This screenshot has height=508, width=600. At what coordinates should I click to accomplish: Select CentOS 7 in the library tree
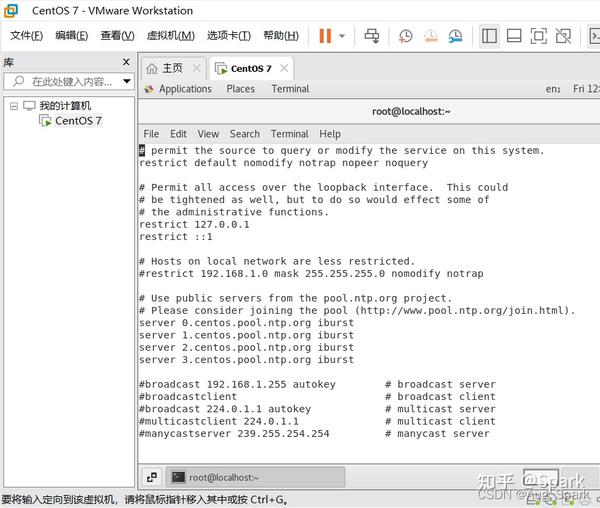pos(78,121)
